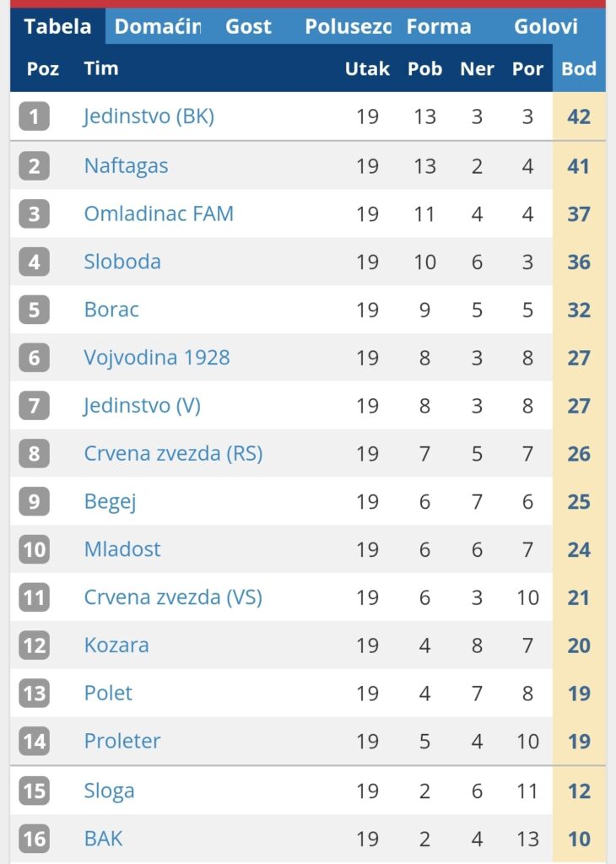This screenshot has height=864, width=616.
Task: Open Jedinstvo (BK) team link
Action: click(x=149, y=116)
